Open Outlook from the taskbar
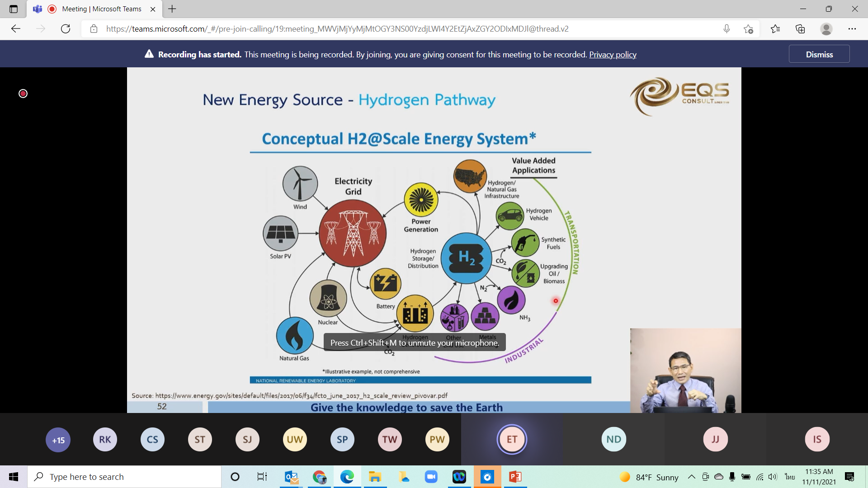868x488 pixels. click(x=292, y=477)
